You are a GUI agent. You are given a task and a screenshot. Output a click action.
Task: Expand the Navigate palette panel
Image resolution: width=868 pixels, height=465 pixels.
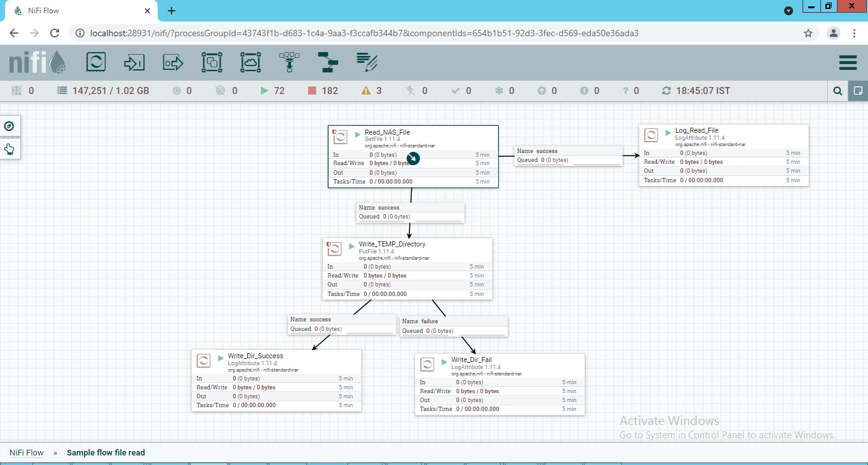10,126
